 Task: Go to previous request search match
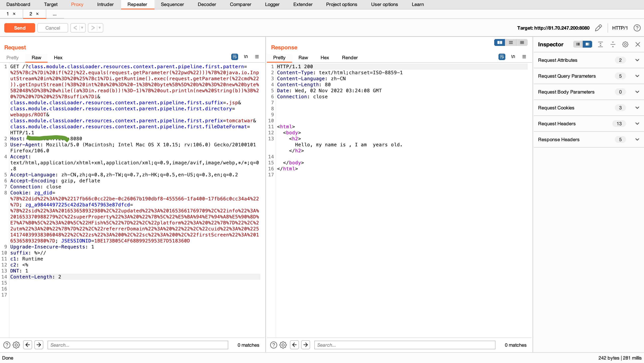tap(27, 345)
